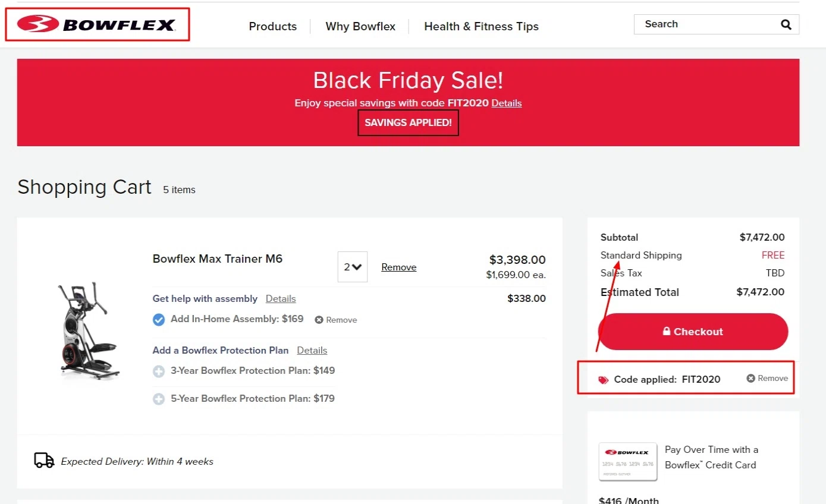
Task: Remove Bowflex Max Trainer M6 from cart
Action: point(398,267)
